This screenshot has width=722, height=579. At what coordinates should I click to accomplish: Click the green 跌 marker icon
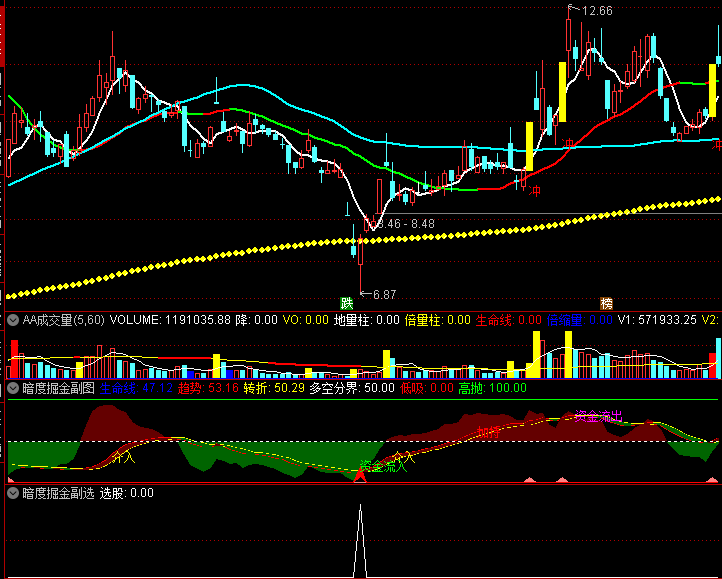click(x=347, y=303)
